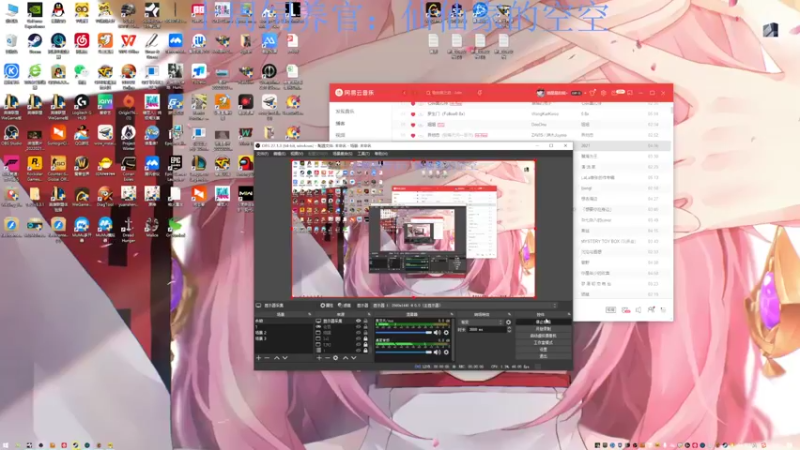Pop out the OBS Controls panel header icon
This screenshot has height=450, width=800.
coord(568,314)
